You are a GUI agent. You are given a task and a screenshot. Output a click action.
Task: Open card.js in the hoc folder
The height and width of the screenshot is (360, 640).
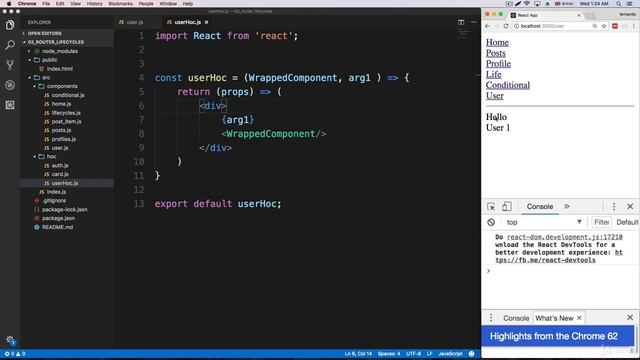click(x=60, y=174)
